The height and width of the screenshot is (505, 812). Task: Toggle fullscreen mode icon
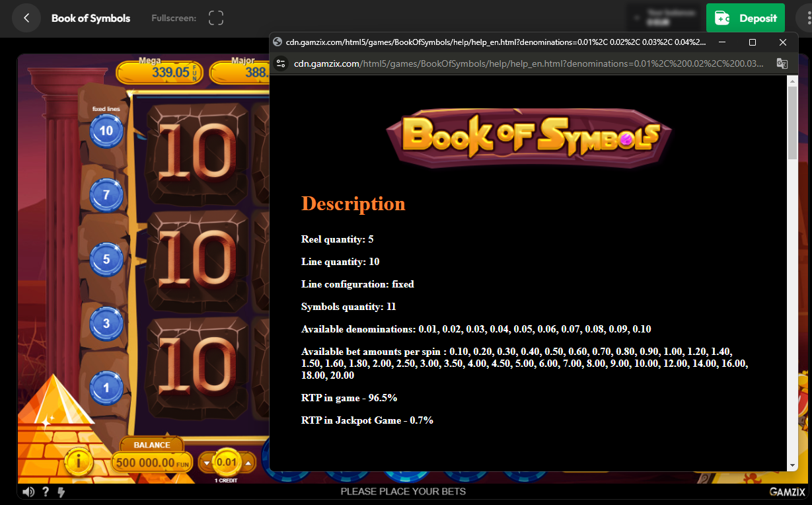tap(216, 19)
